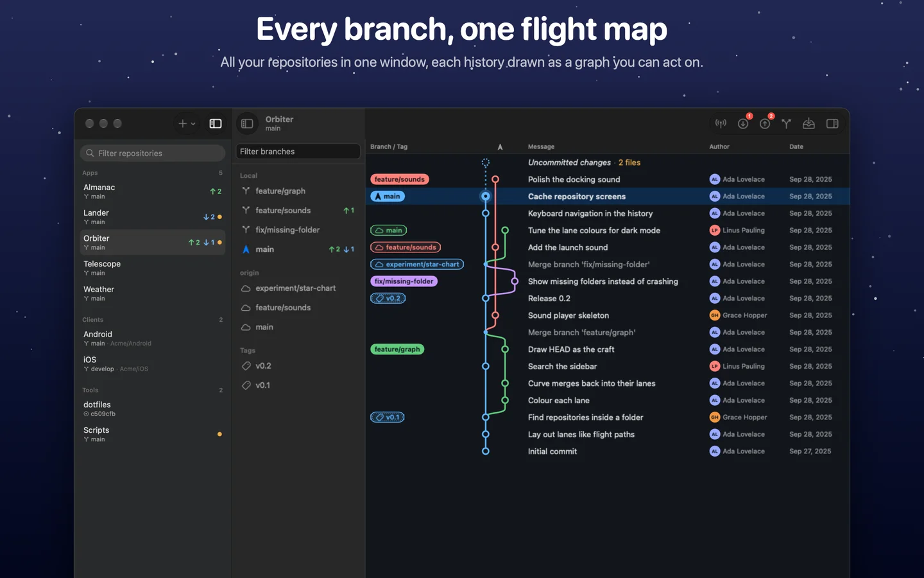Select the Almanac repository
The width and height of the screenshot is (924, 578).
(x=153, y=191)
